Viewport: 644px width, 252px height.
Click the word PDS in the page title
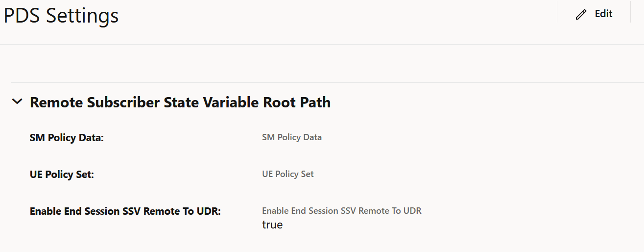[x=22, y=16]
